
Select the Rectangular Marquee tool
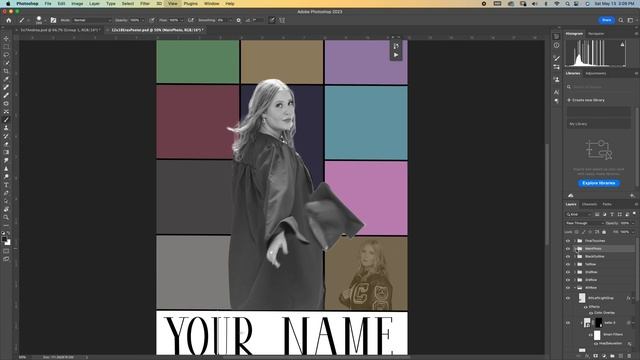pos(6,47)
